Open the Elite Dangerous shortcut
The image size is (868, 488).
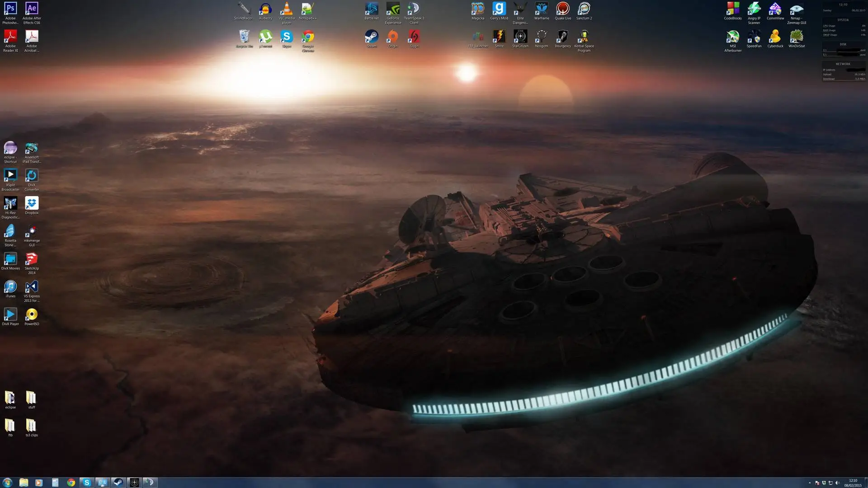click(x=520, y=13)
